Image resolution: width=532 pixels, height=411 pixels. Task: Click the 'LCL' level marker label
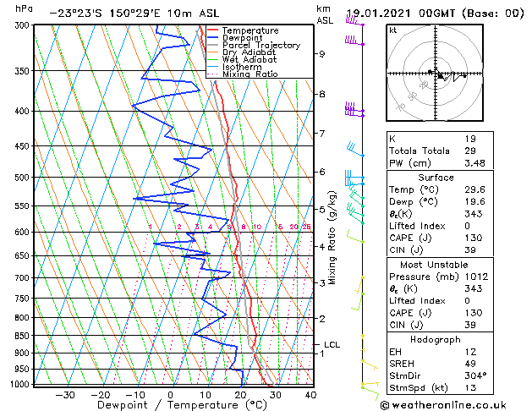pyautogui.click(x=332, y=344)
